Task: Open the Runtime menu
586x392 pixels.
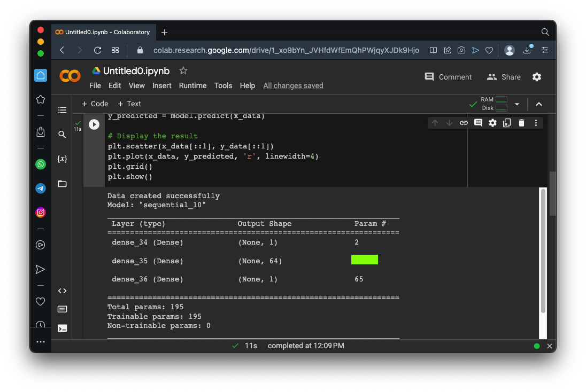Action: [x=192, y=85]
